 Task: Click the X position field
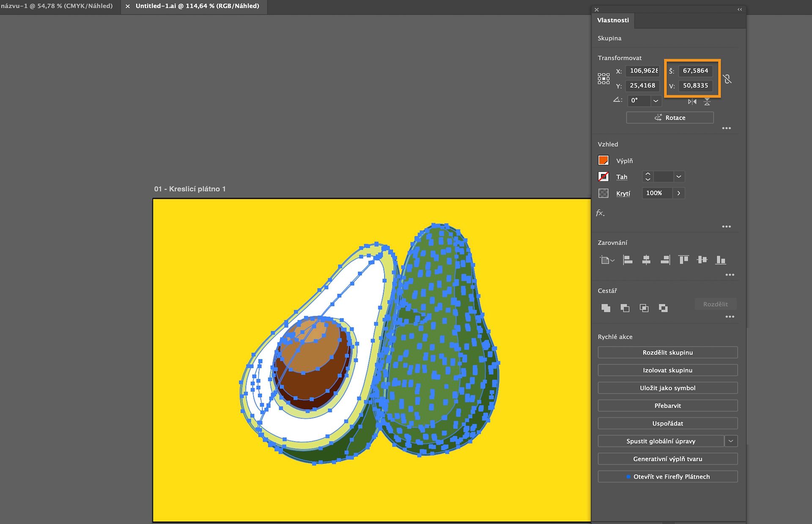click(643, 71)
